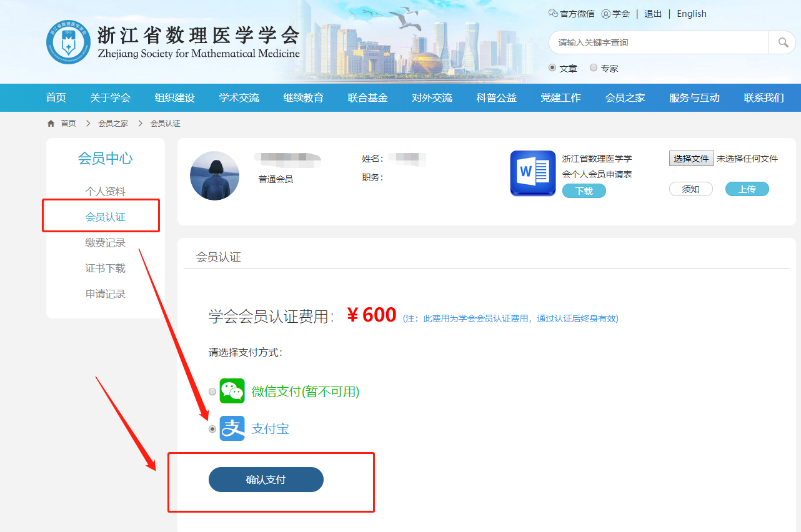Click the member profile avatar photo
Image resolution: width=801 pixels, height=532 pixels.
coord(214,175)
